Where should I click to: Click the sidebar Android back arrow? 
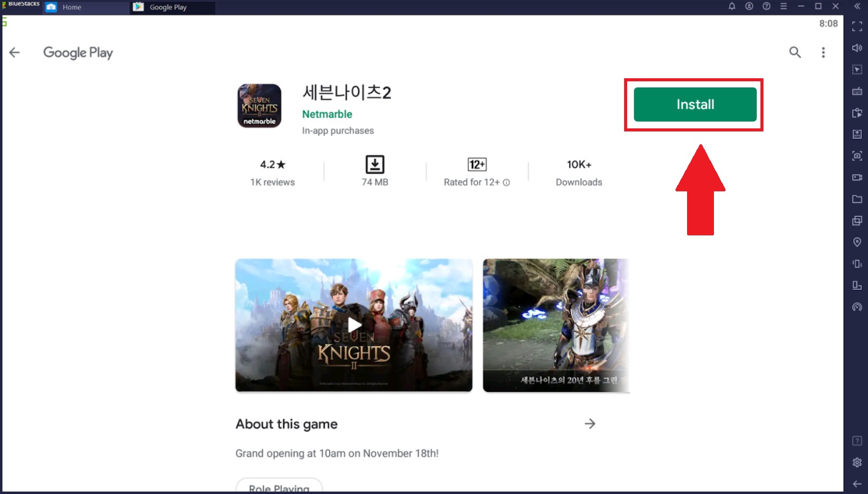(857, 484)
